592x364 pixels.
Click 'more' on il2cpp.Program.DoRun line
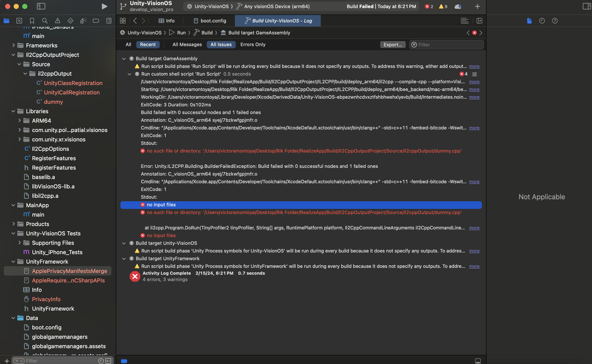474,228
